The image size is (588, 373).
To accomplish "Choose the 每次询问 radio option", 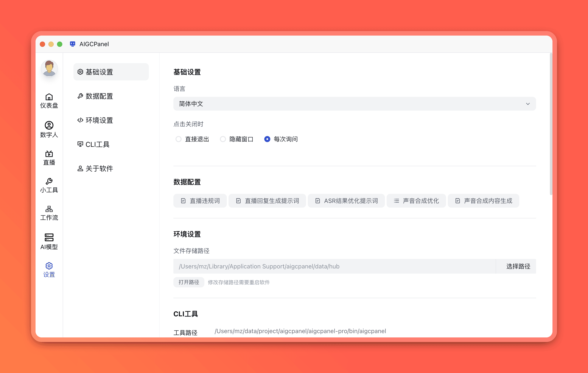I will (x=281, y=139).
